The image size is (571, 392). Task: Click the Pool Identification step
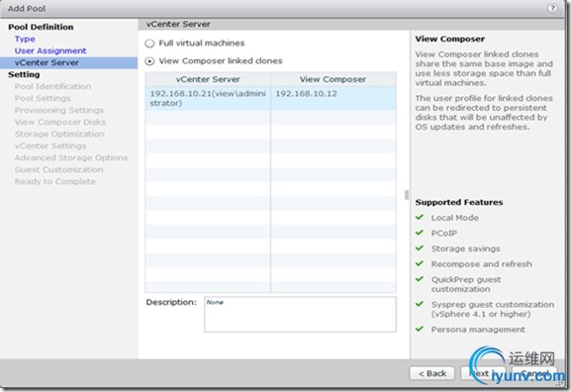point(52,86)
